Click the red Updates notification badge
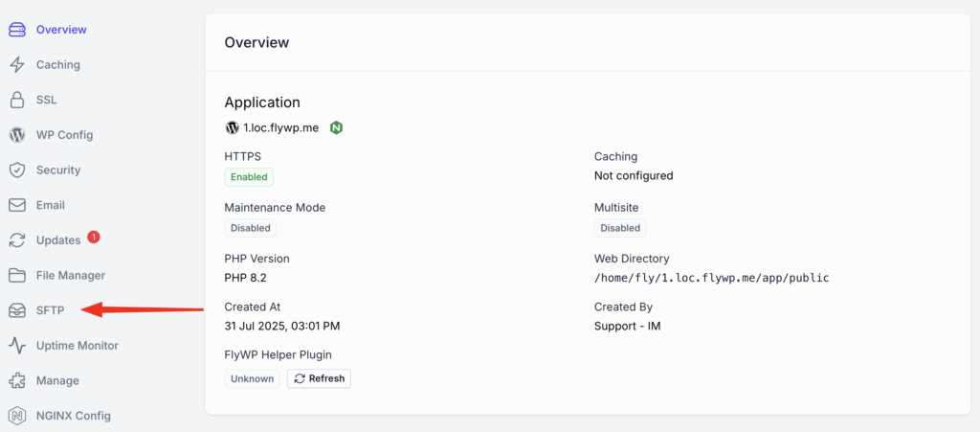This screenshot has width=980, height=432. [94, 237]
